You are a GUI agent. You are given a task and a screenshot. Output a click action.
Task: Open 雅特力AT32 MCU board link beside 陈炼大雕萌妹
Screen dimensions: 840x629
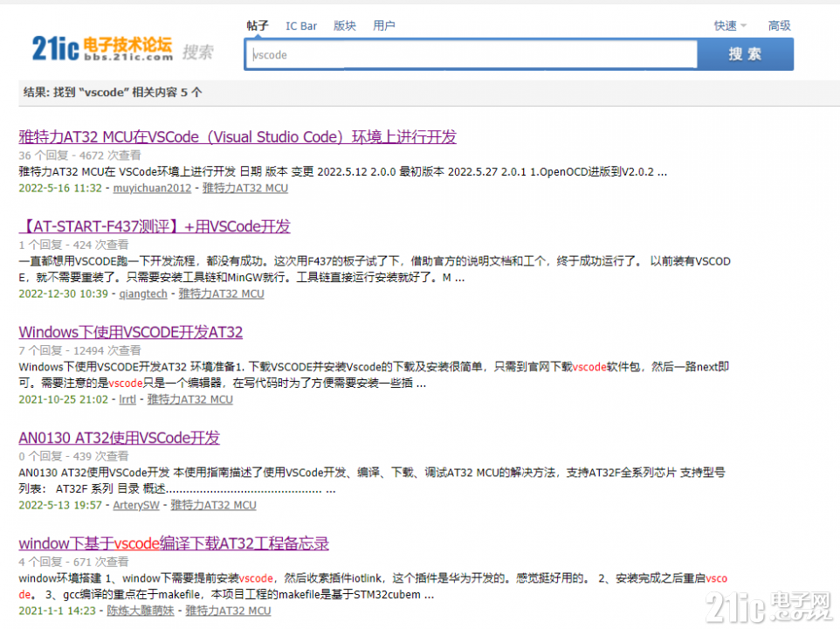pos(228,611)
